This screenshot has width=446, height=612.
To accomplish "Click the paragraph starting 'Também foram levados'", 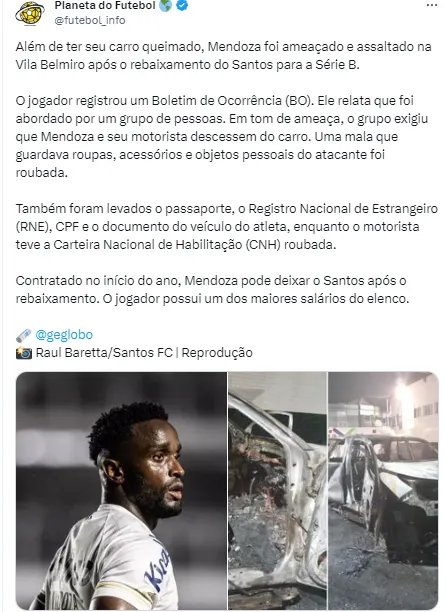I will pyautogui.click(x=227, y=227).
